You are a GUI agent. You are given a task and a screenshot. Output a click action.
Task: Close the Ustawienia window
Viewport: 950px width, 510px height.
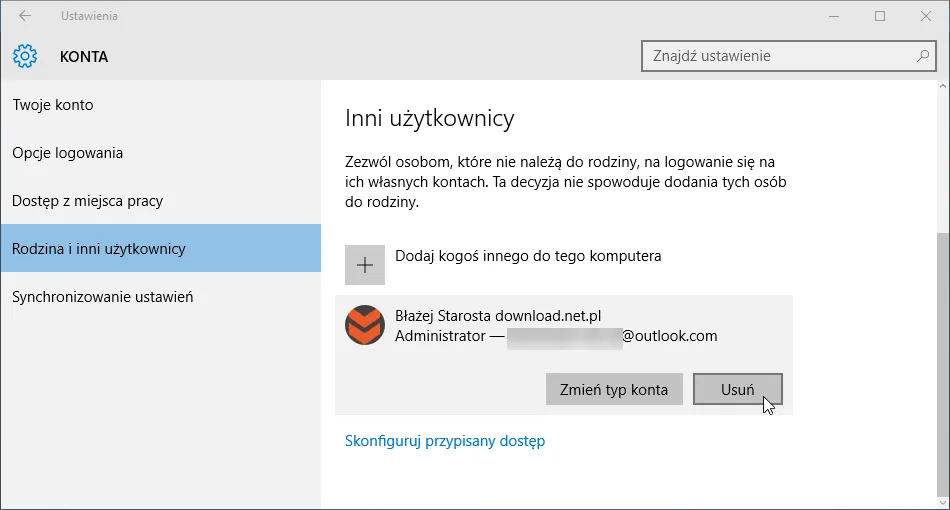point(926,16)
